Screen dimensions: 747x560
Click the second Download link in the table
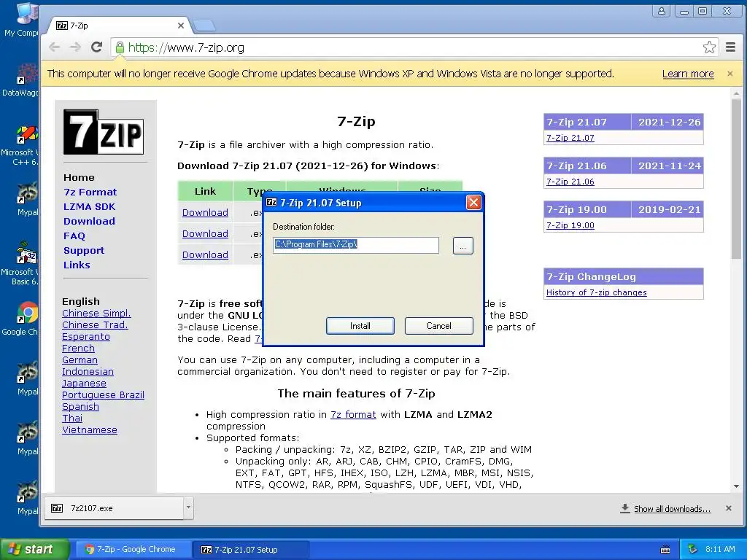[205, 234]
